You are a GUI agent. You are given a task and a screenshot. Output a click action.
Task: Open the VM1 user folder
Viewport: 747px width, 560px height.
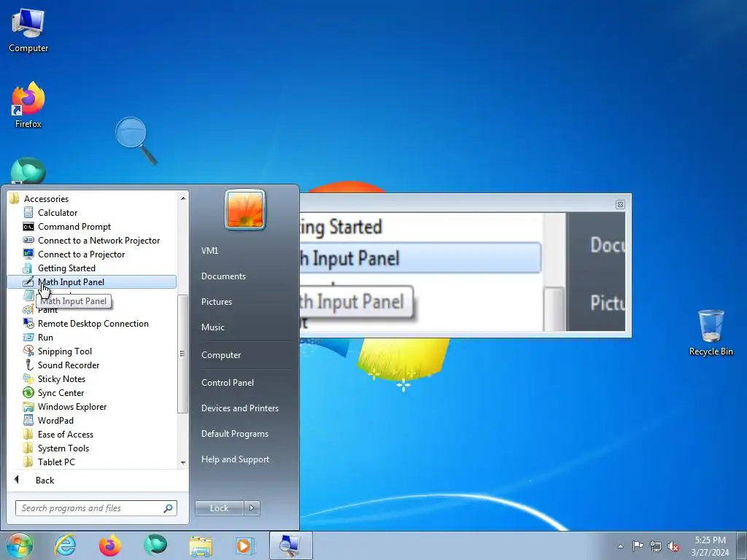coord(209,251)
